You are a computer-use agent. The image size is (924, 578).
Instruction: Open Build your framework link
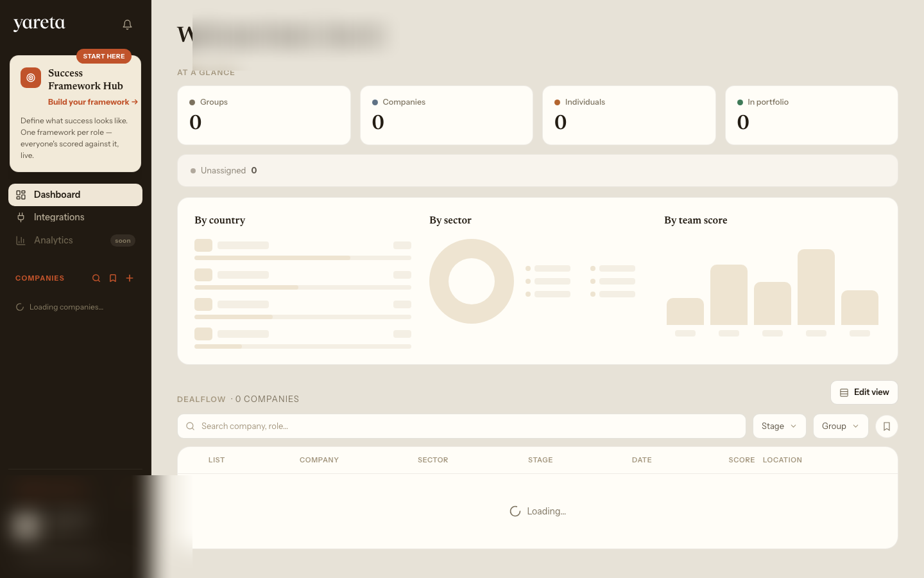click(x=93, y=102)
